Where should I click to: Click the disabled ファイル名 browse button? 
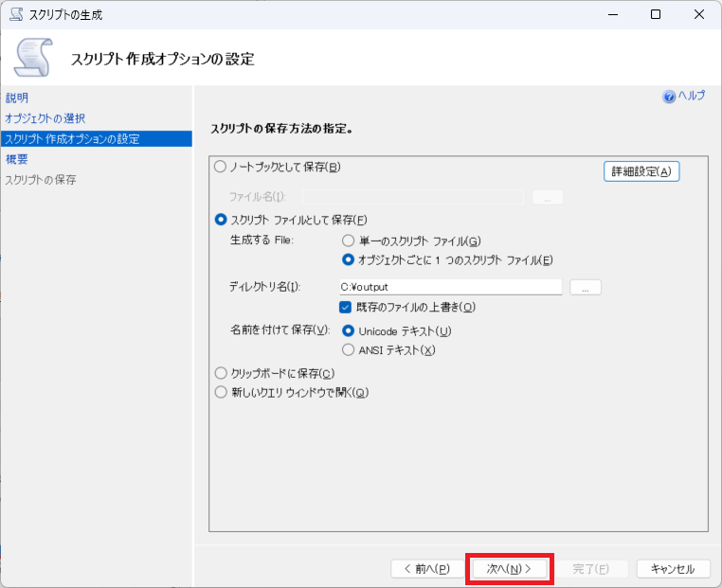click(x=548, y=197)
